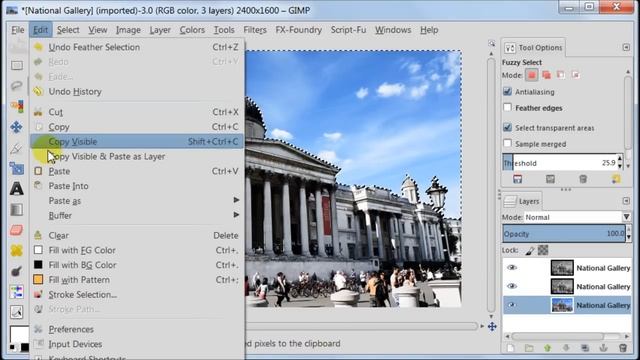Open Undo History from Edit menu
640x360 pixels.
click(137, 91)
